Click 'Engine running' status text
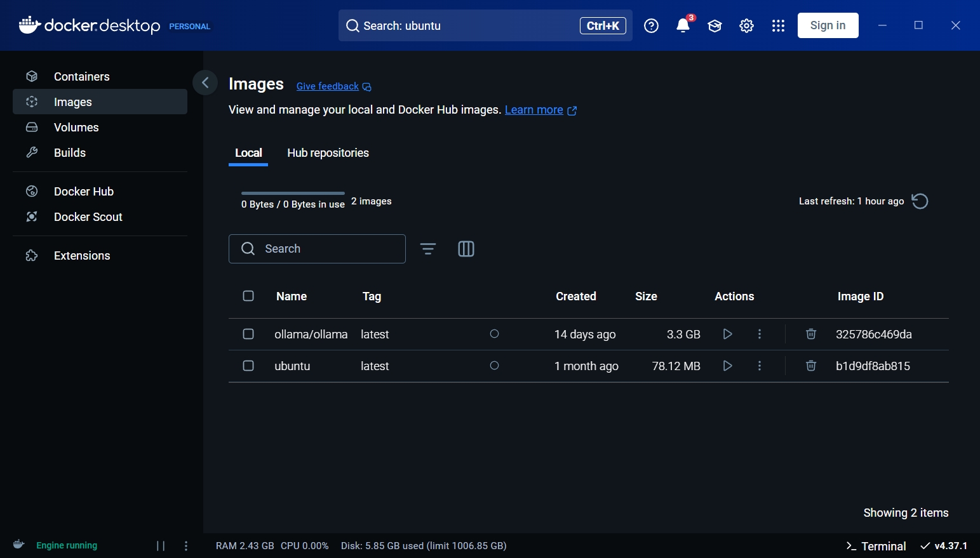The width and height of the screenshot is (980, 558). (x=67, y=545)
